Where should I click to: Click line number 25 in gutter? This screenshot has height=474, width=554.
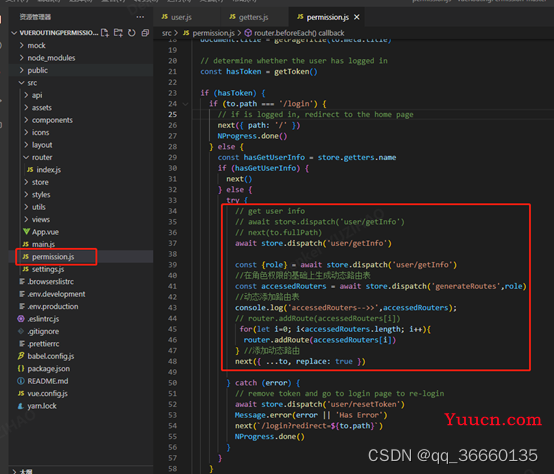[x=172, y=114]
